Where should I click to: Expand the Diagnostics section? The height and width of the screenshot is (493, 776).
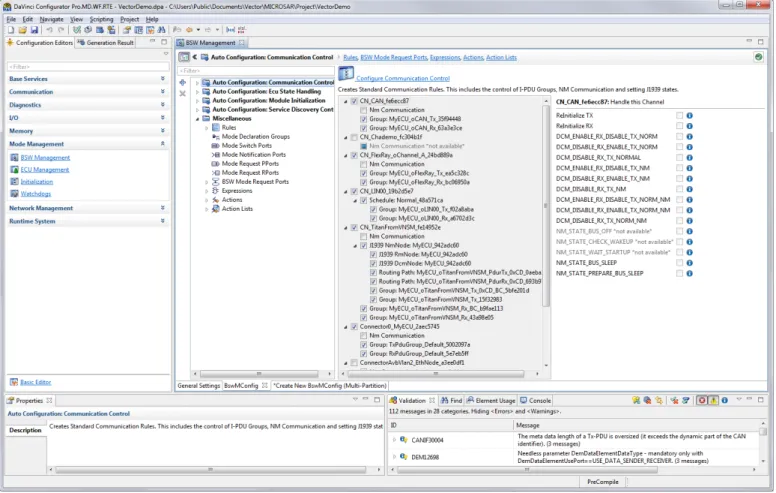[x=163, y=105]
